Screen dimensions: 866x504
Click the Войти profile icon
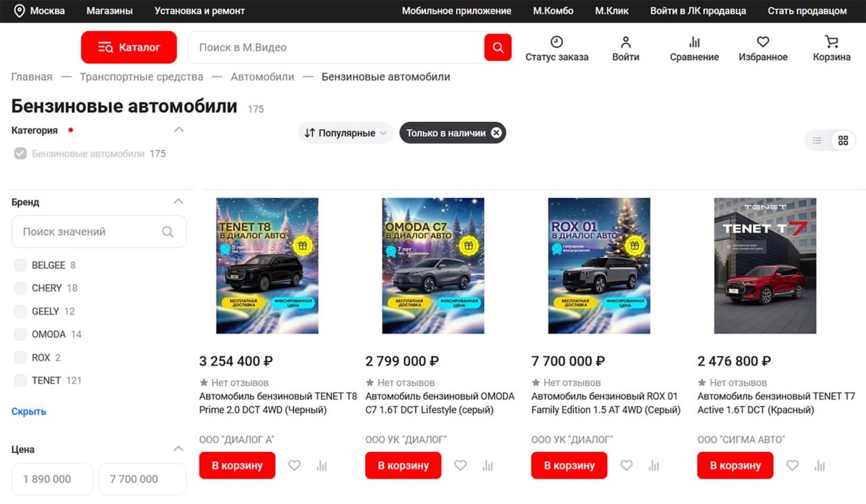tap(626, 42)
